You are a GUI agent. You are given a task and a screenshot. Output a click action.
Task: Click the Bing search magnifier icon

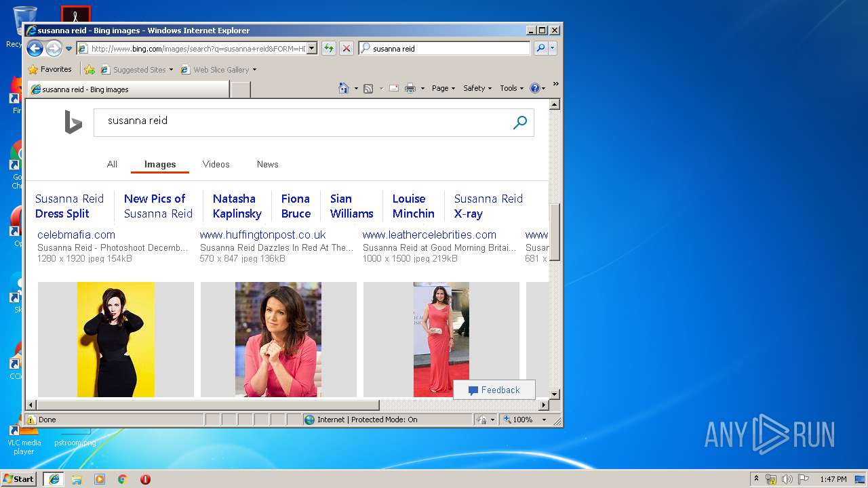[x=520, y=123]
